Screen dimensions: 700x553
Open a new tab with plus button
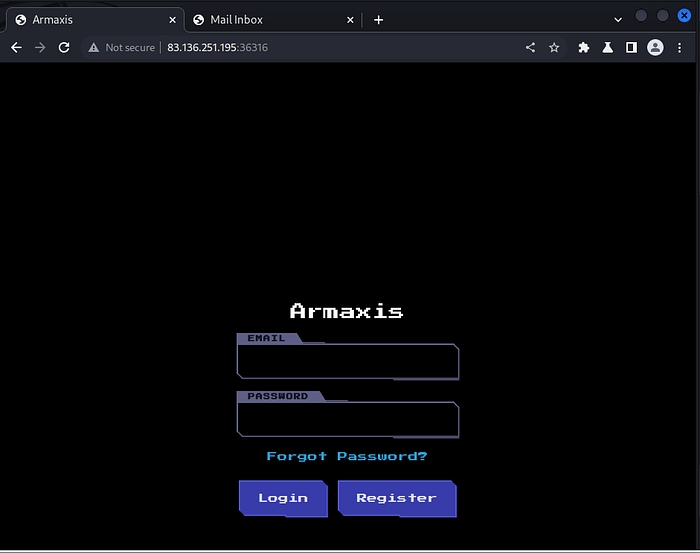tap(378, 19)
